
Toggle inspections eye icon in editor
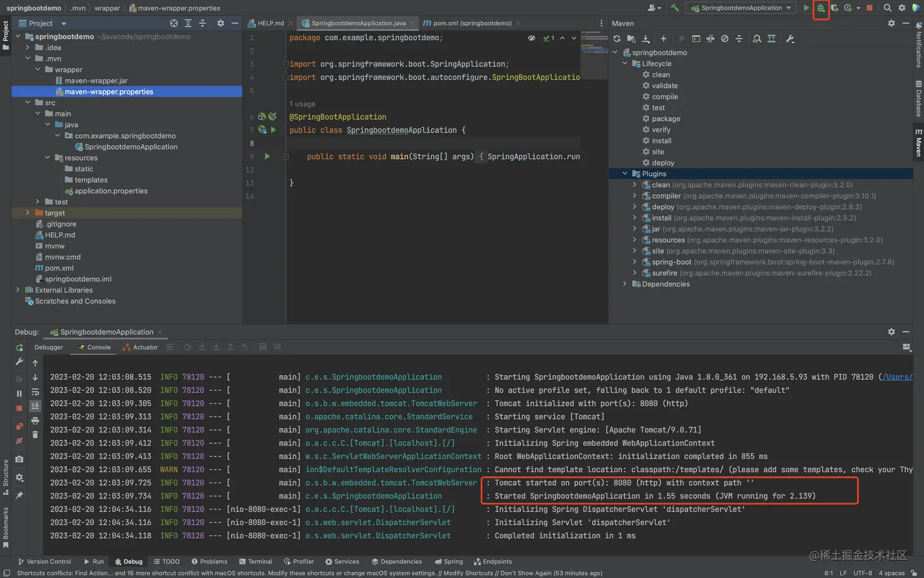(x=532, y=38)
